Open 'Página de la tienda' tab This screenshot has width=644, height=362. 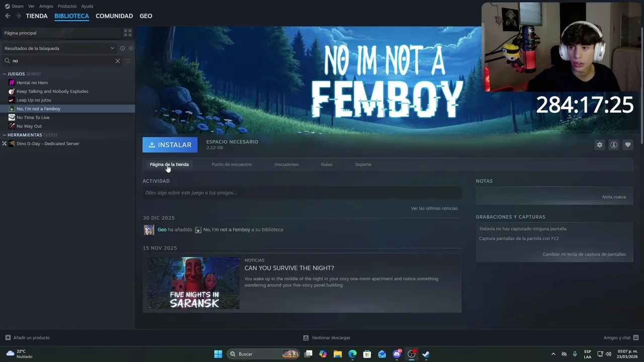169,164
